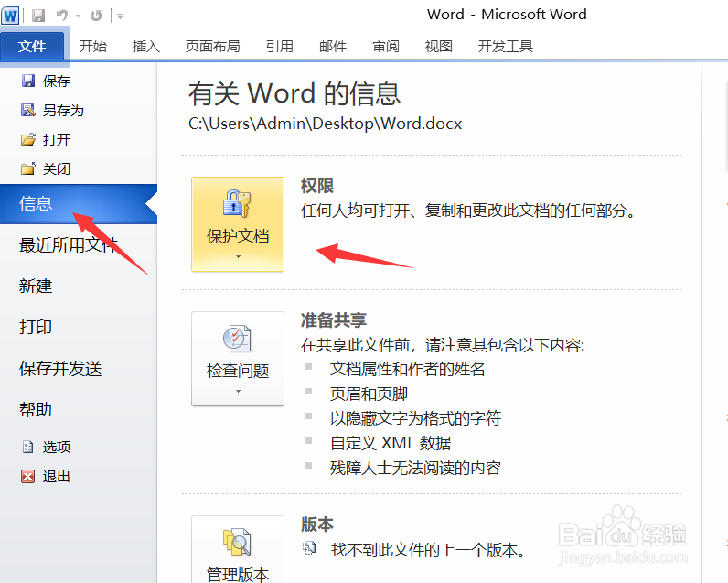Viewport: 728px width, 583px height.
Task: Click the Undo arrow in quick access toolbar
Action: click(x=62, y=16)
